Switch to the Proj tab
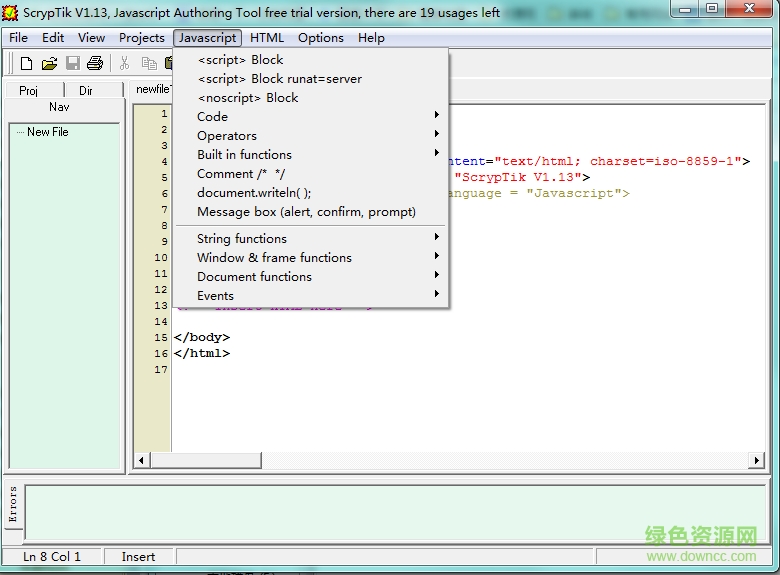Viewport: 780px width, 575px height. 28,91
